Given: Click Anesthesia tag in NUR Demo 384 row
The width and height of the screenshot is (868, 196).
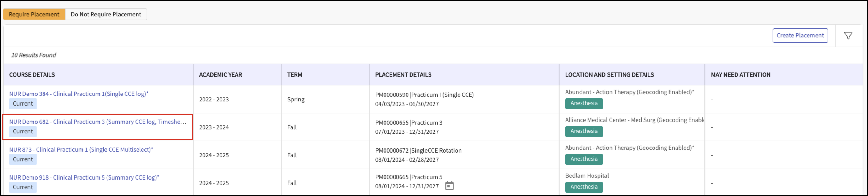Looking at the screenshot, I should point(584,103).
